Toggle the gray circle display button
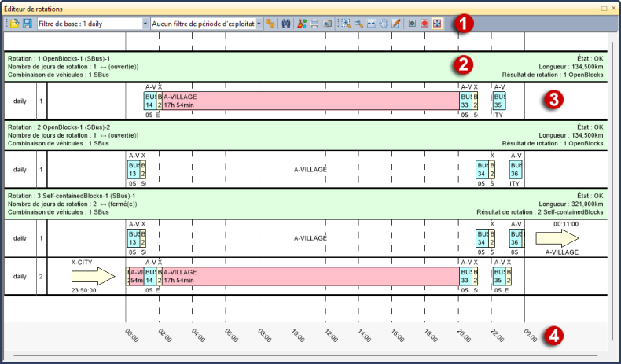 (x=413, y=24)
